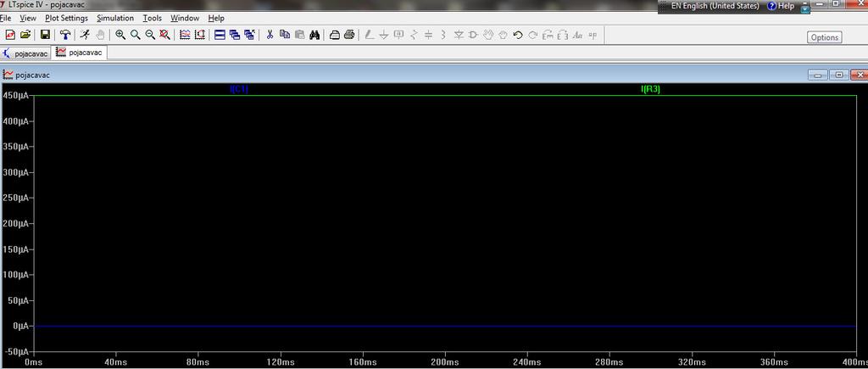Open the Window menu

pyautogui.click(x=184, y=19)
